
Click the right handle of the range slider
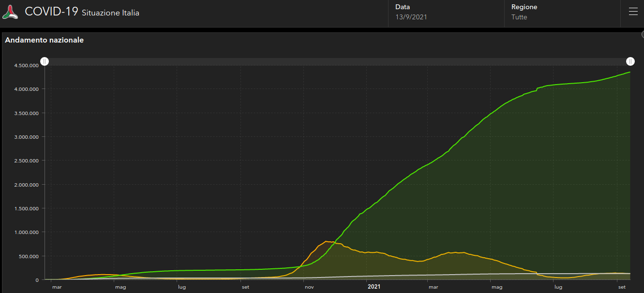[630, 61]
